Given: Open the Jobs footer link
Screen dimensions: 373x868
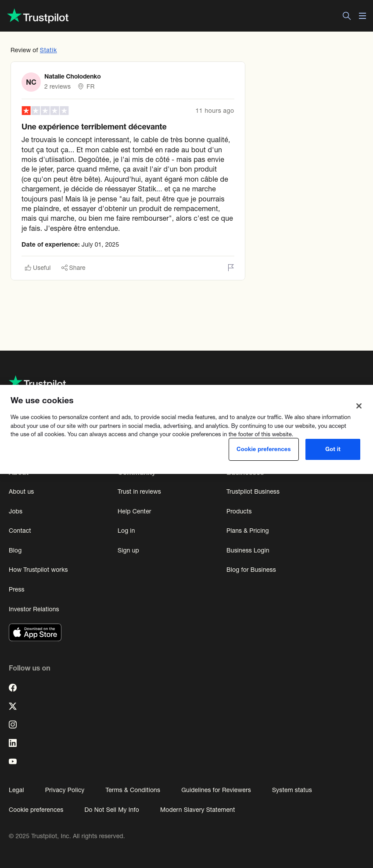Looking at the screenshot, I should point(15,511).
